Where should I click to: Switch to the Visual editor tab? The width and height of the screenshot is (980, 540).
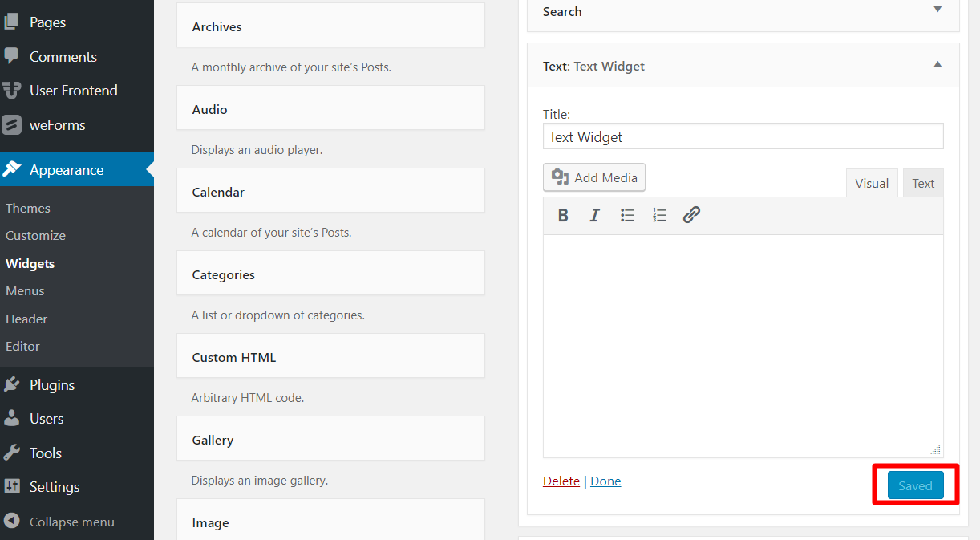[872, 183]
